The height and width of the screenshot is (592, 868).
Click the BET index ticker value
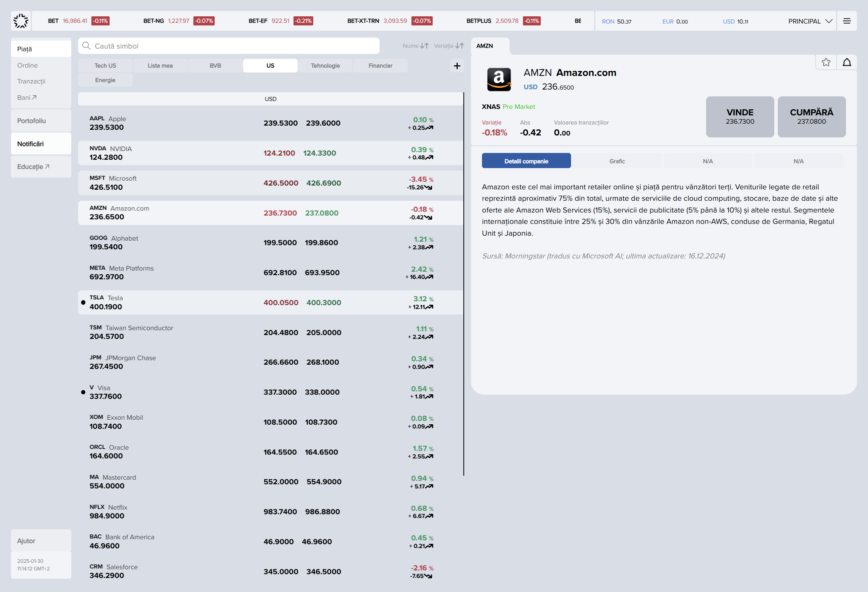coord(75,21)
